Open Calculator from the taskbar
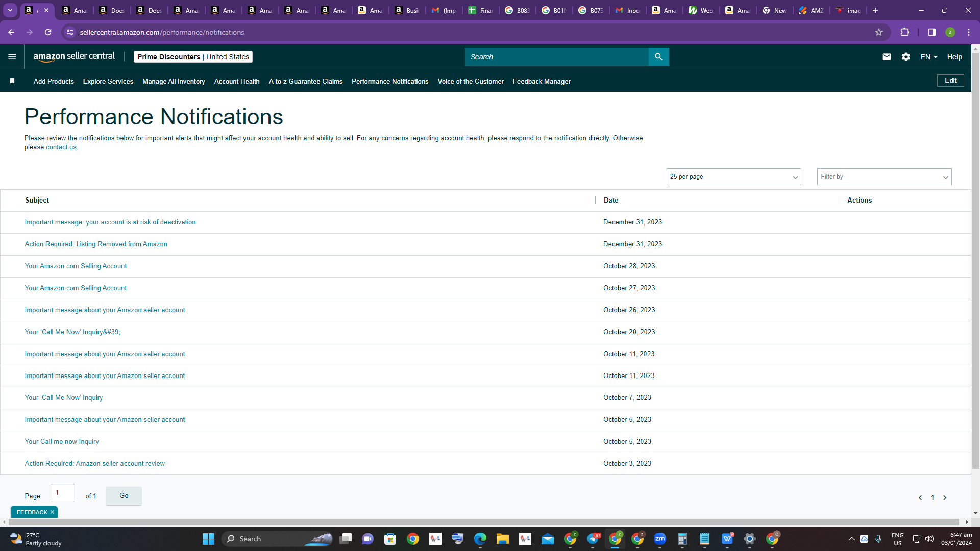The width and height of the screenshot is (980, 551). [x=682, y=539]
